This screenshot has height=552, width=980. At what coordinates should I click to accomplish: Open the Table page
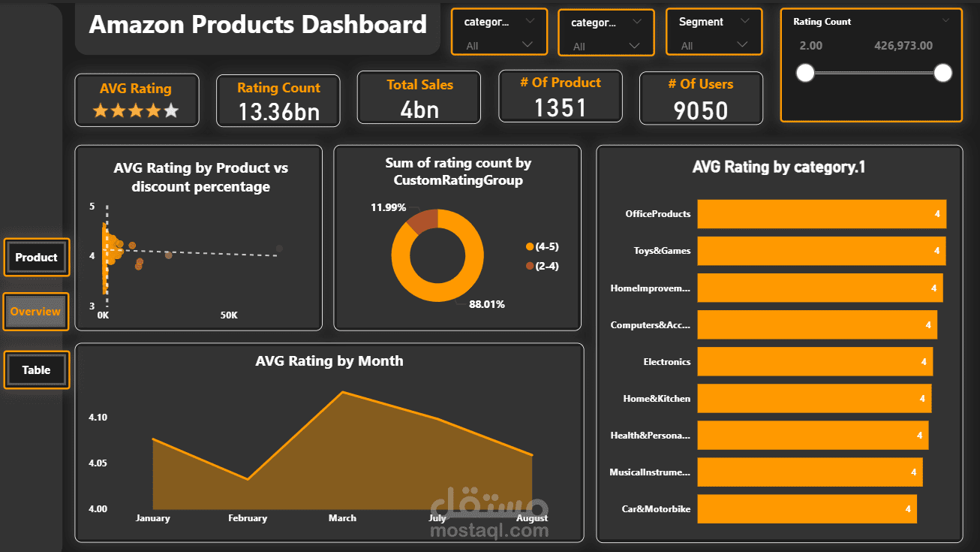click(36, 370)
